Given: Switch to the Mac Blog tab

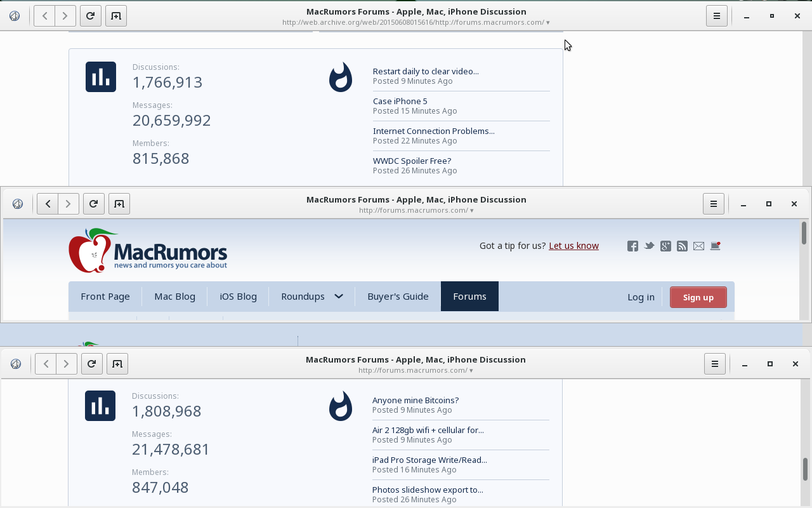Looking at the screenshot, I should (175, 297).
